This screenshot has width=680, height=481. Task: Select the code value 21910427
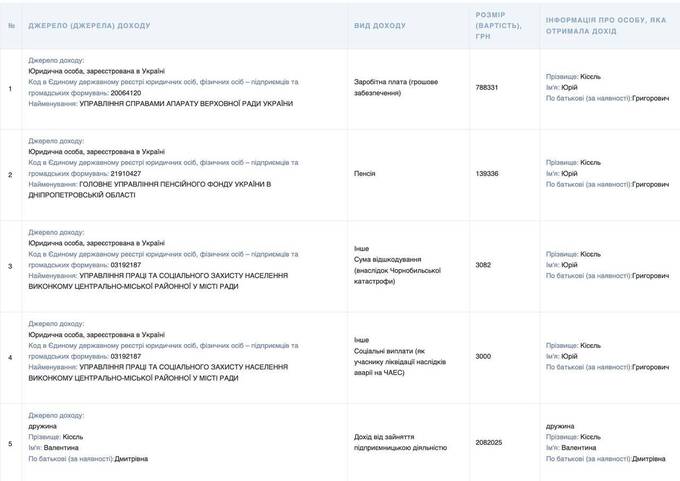click(126, 173)
